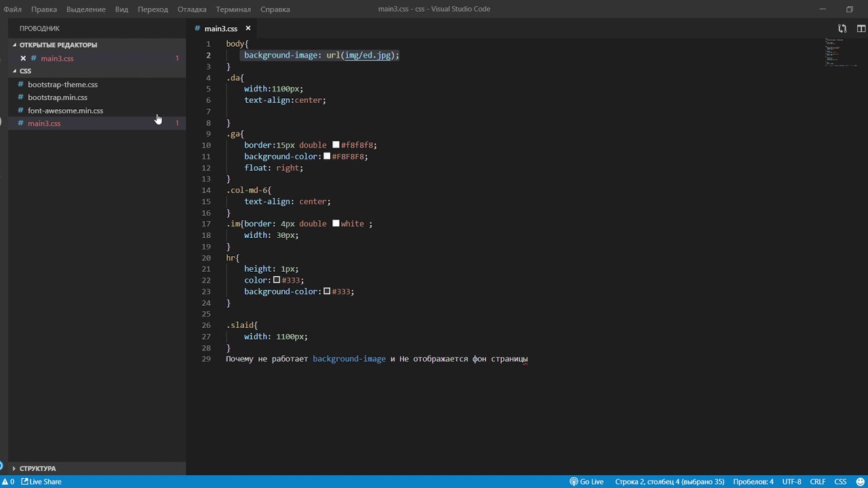Click the ПРОВОДНИК panel title
This screenshot has height=488, width=868.
pyautogui.click(x=39, y=28)
